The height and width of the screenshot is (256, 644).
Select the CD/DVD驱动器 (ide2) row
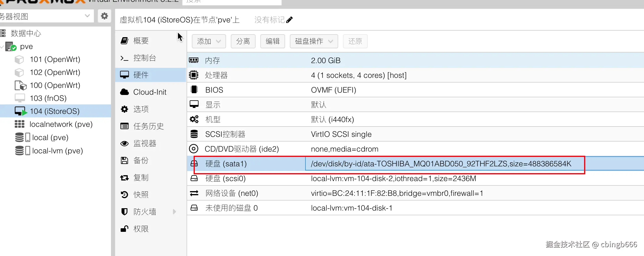coord(416,149)
